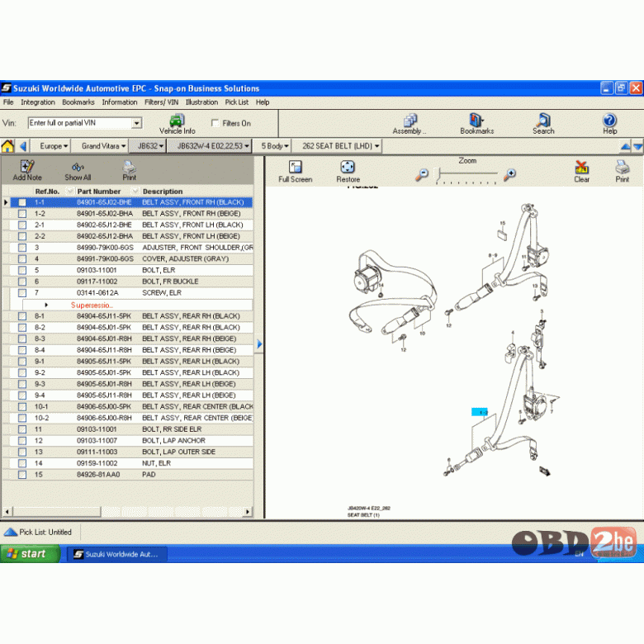Check the box for ADJUSTER, FRONT SHOULDER
Viewport: 644px width, 644px height.
click(22, 248)
